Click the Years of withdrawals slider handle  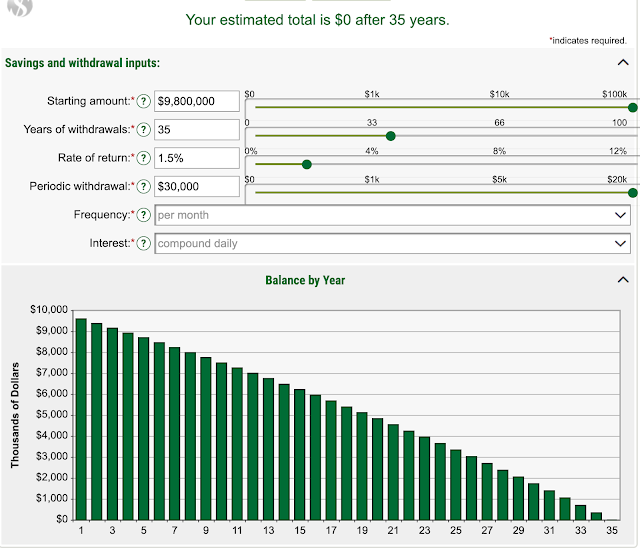(x=391, y=136)
